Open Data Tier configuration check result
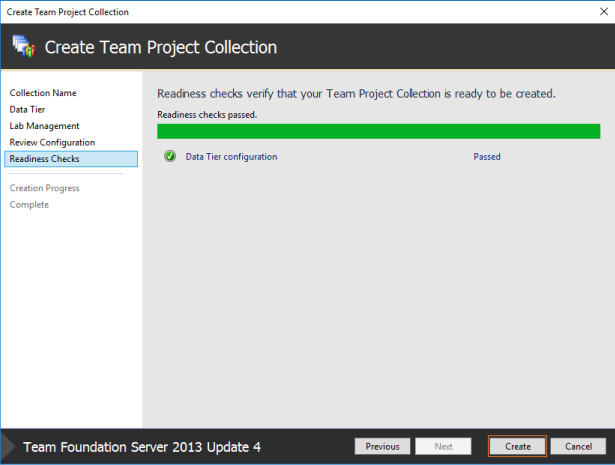This screenshot has height=465, width=615. click(x=231, y=156)
